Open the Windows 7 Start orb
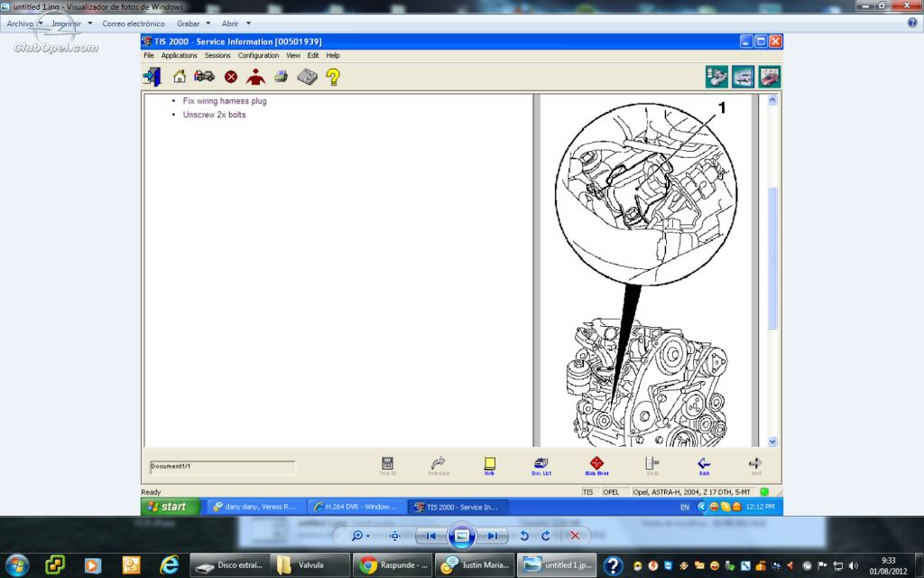 pos(17,565)
